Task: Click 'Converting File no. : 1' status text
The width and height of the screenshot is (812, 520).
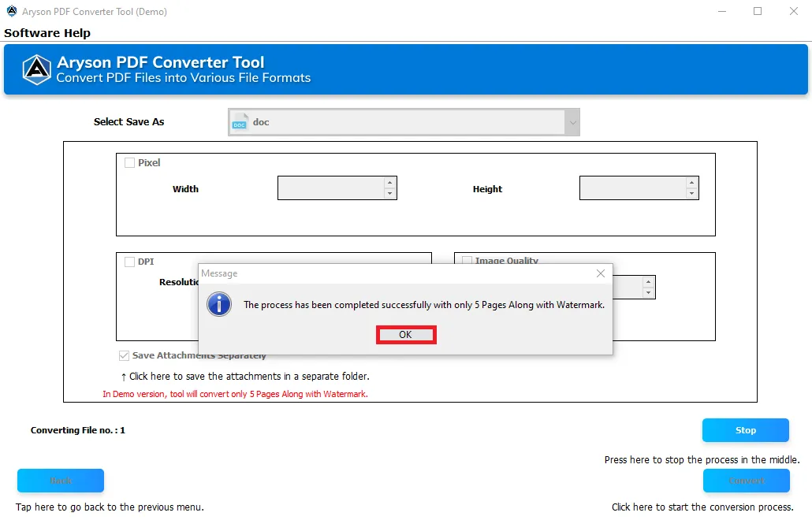Action: pyautogui.click(x=78, y=430)
